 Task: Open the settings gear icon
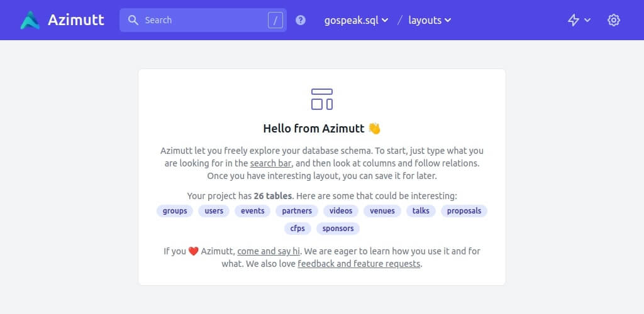[x=614, y=20]
